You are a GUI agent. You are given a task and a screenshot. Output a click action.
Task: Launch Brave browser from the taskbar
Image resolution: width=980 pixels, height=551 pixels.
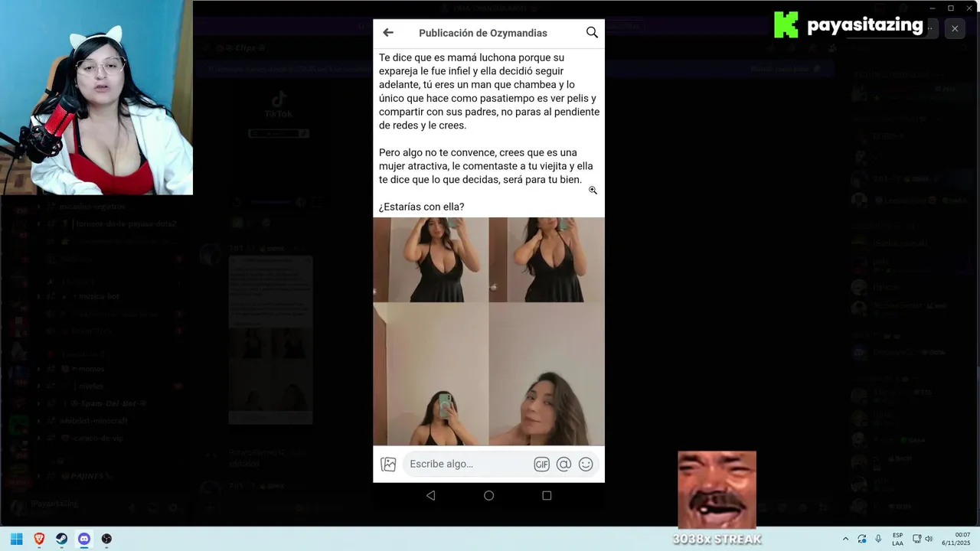[x=39, y=539]
